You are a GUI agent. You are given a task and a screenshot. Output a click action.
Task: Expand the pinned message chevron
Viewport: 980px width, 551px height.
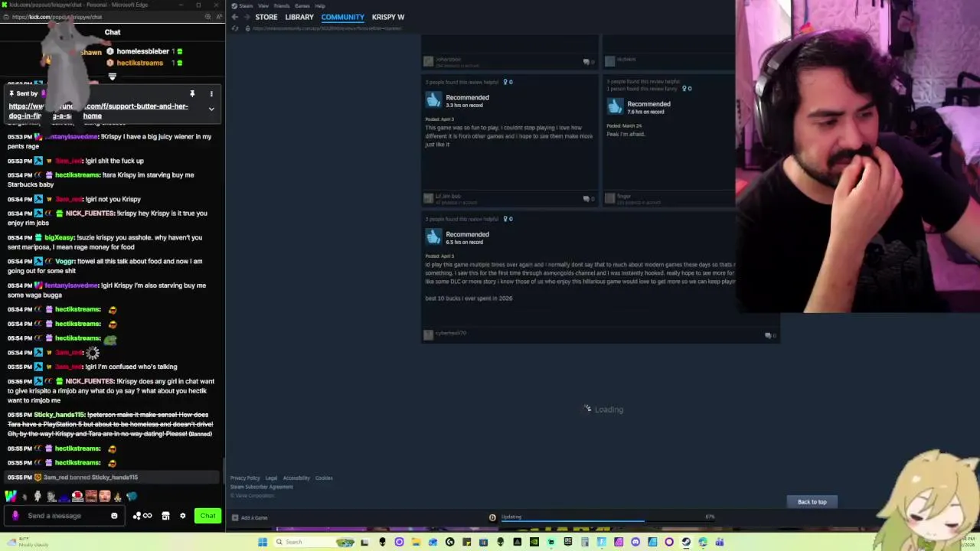tap(211, 109)
